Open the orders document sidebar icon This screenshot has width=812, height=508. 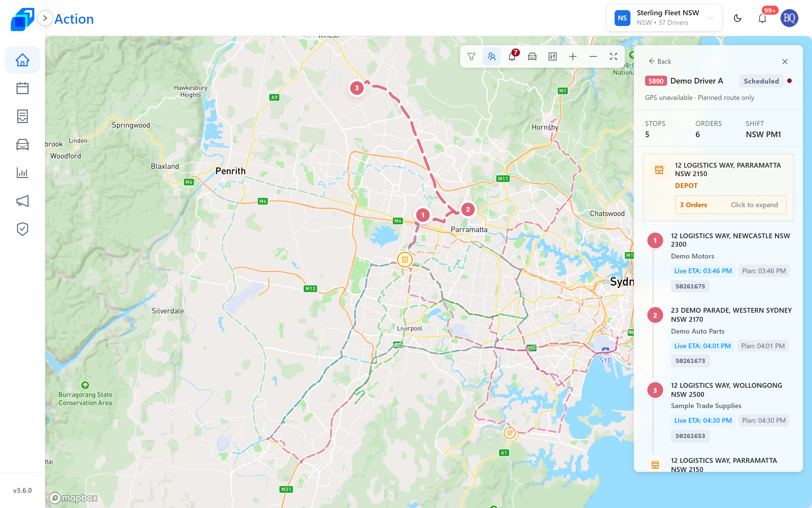23,116
